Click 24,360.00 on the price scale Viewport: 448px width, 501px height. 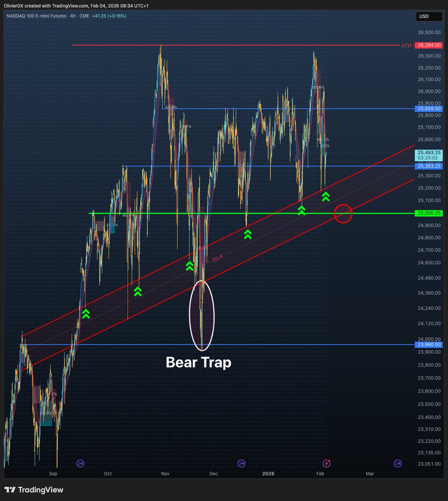429,293
